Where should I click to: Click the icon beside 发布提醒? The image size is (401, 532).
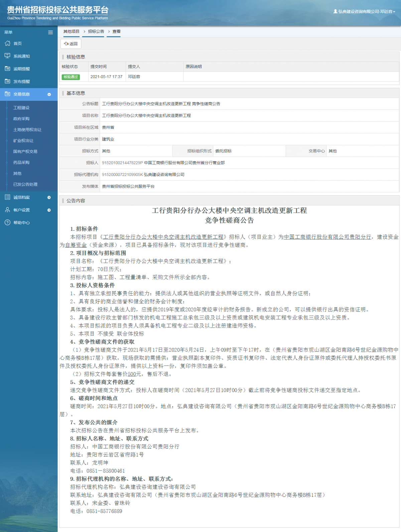[7, 81]
